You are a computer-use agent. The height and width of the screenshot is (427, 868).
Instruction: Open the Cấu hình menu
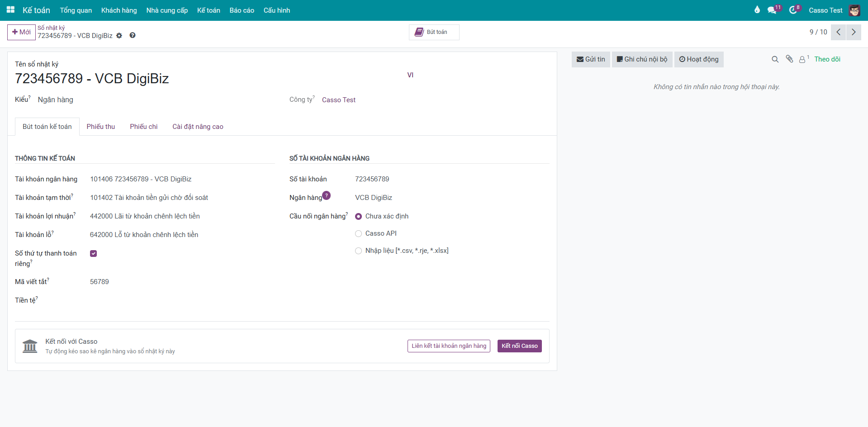point(277,10)
